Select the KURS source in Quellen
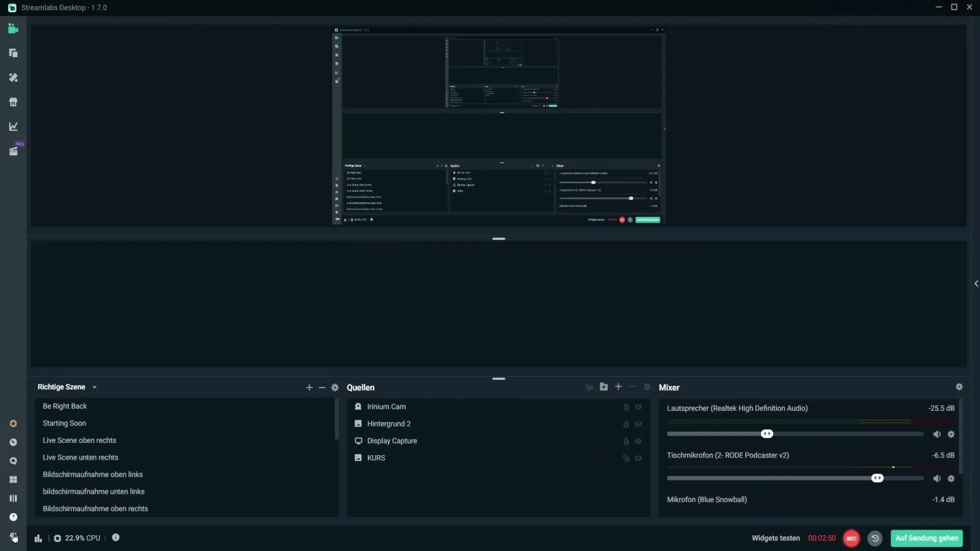The width and height of the screenshot is (980, 551). pyautogui.click(x=376, y=458)
